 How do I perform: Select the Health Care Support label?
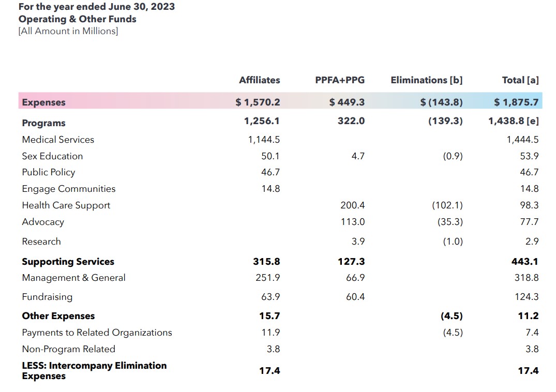(66, 205)
